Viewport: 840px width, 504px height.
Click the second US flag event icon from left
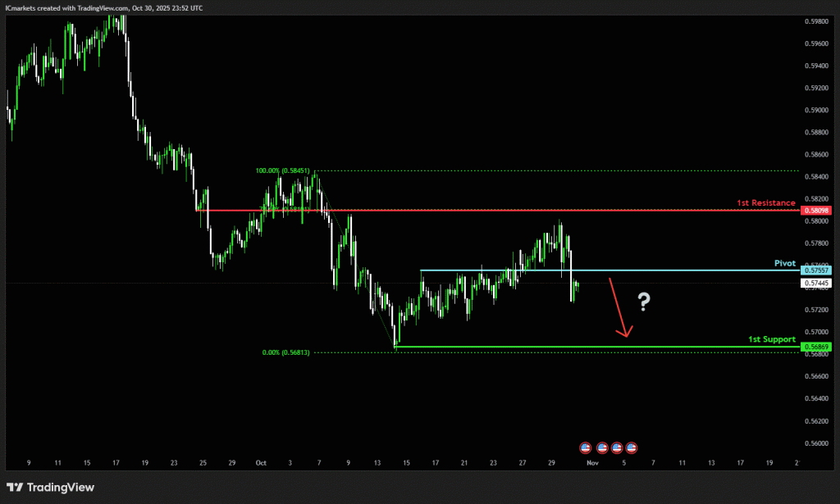[601, 447]
